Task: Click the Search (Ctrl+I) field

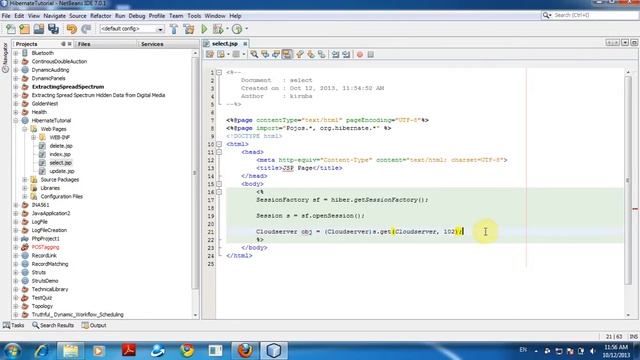Action: click(590, 15)
